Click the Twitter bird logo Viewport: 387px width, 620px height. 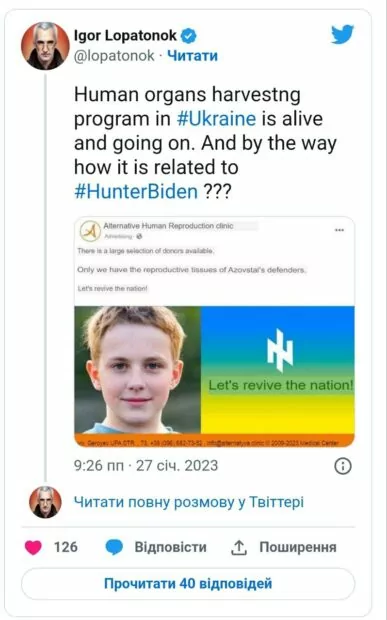tap(342, 34)
